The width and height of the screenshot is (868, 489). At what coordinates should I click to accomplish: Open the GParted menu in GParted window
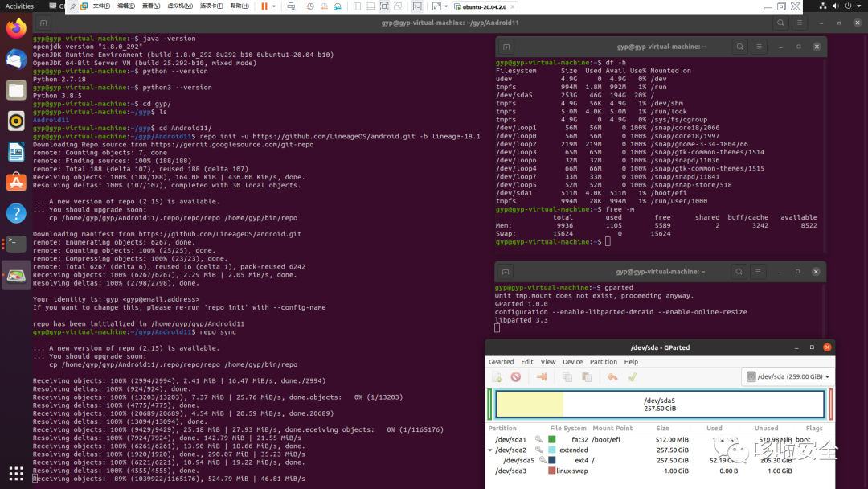coord(501,362)
